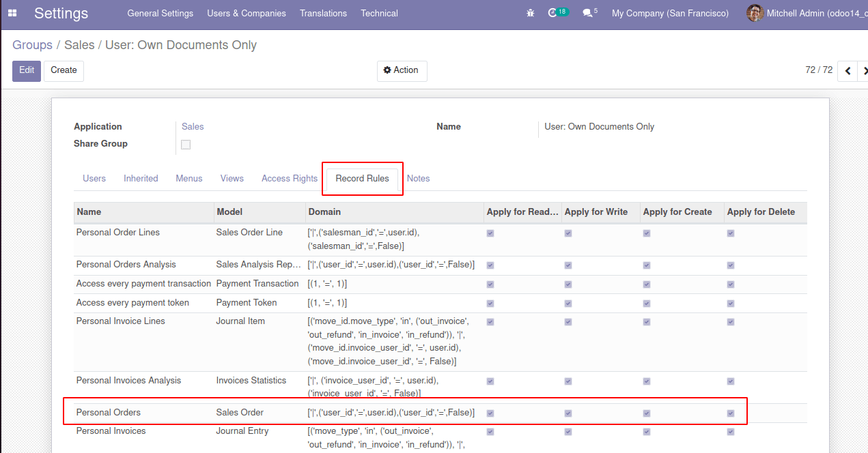Open Access every payment transaction rule
868x453 pixels.
144,284
